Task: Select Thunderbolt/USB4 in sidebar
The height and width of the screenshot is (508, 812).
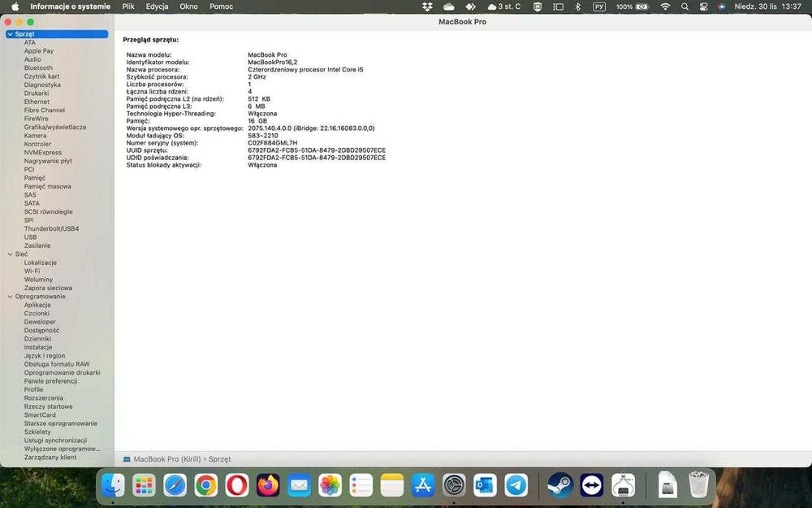Action: click(51, 228)
